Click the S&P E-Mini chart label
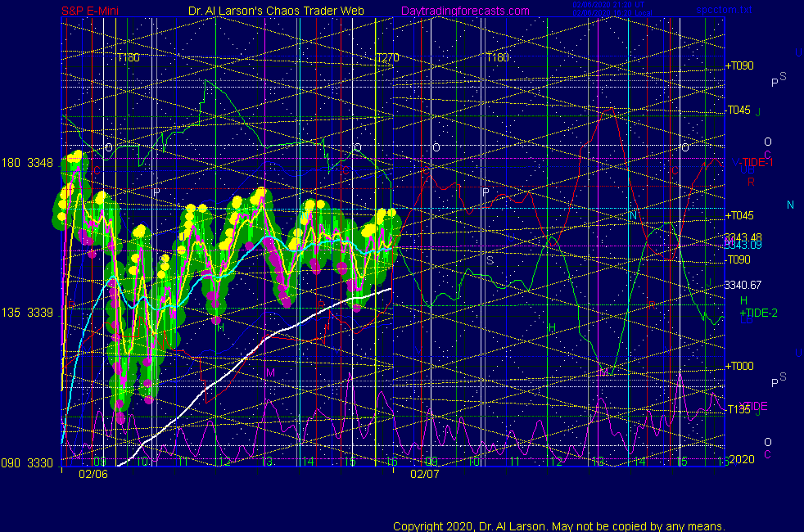 coord(90,11)
